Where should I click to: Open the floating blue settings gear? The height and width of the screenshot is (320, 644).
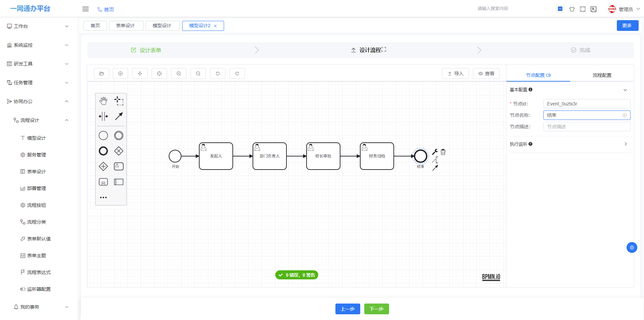pyautogui.click(x=632, y=247)
